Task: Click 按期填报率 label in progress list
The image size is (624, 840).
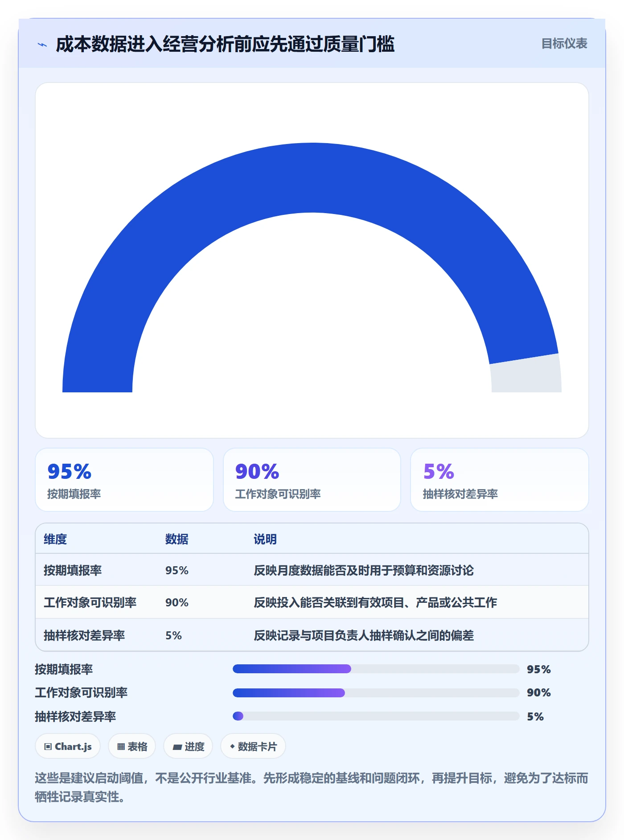Action: pyautogui.click(x=64, y=669)
